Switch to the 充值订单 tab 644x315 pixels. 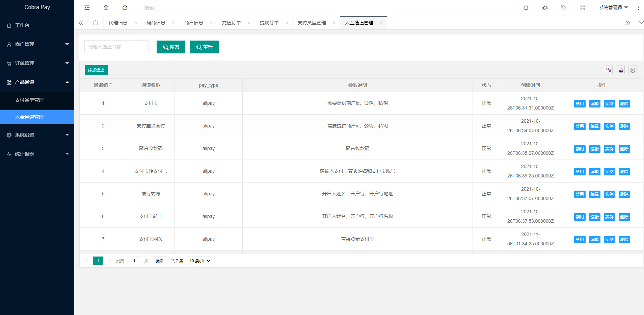232,23
